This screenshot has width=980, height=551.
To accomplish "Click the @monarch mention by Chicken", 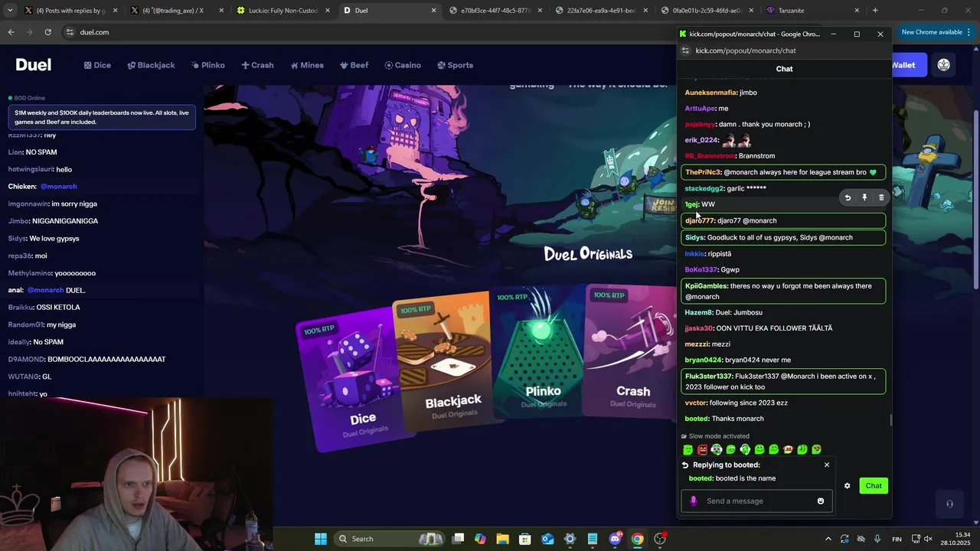I will (58, 187).
